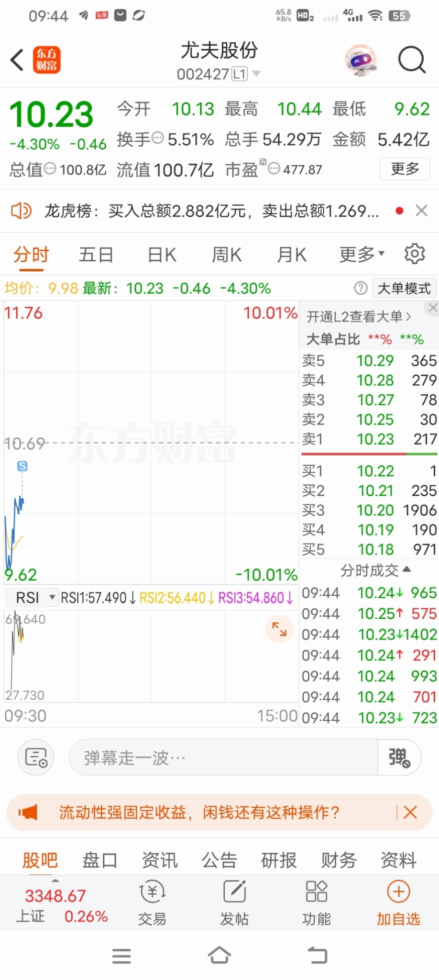The image size is (439, 980).
Task: Switch to the 公告 tab
Action: (219, 860)
